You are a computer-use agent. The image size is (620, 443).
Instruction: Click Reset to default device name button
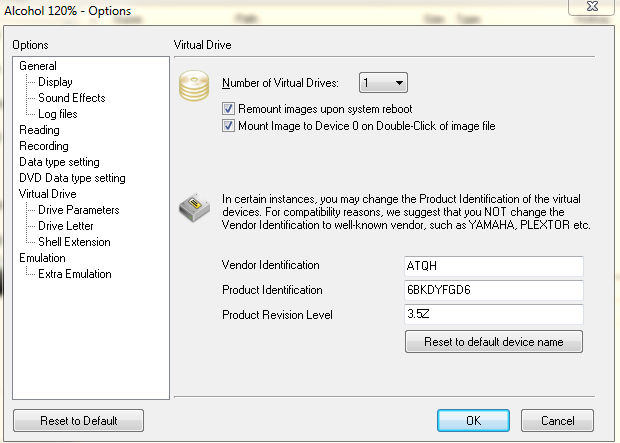(494, 342)
